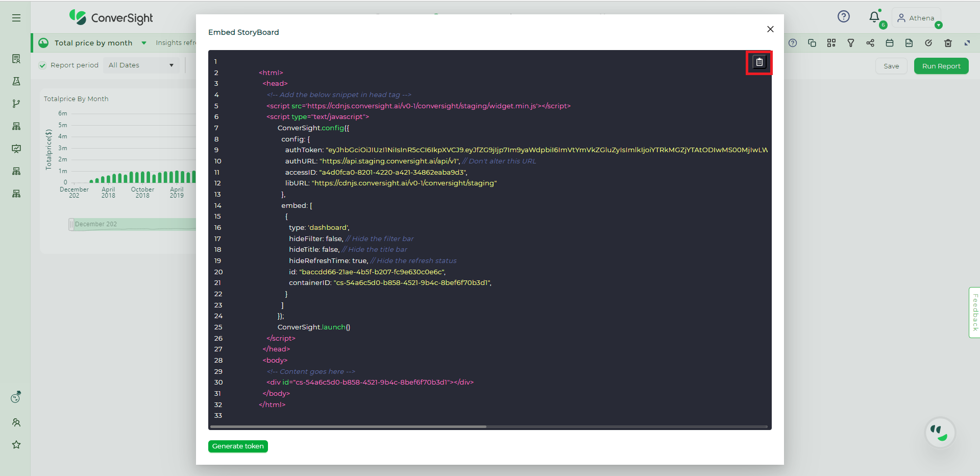Close the Embed StoryBoard dialog
980x476 pixels.
(x=770, y=29)
